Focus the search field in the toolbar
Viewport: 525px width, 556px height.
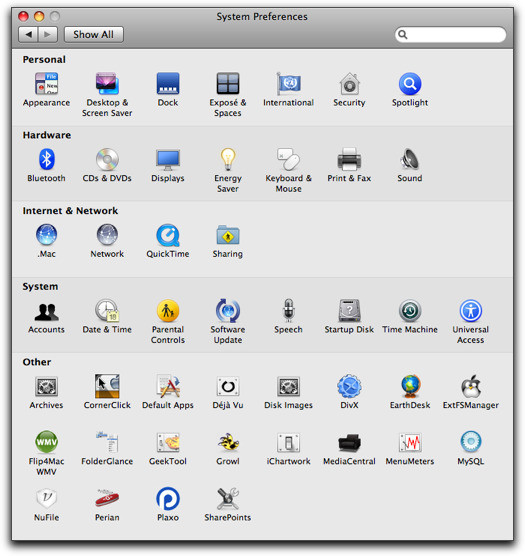450,34
